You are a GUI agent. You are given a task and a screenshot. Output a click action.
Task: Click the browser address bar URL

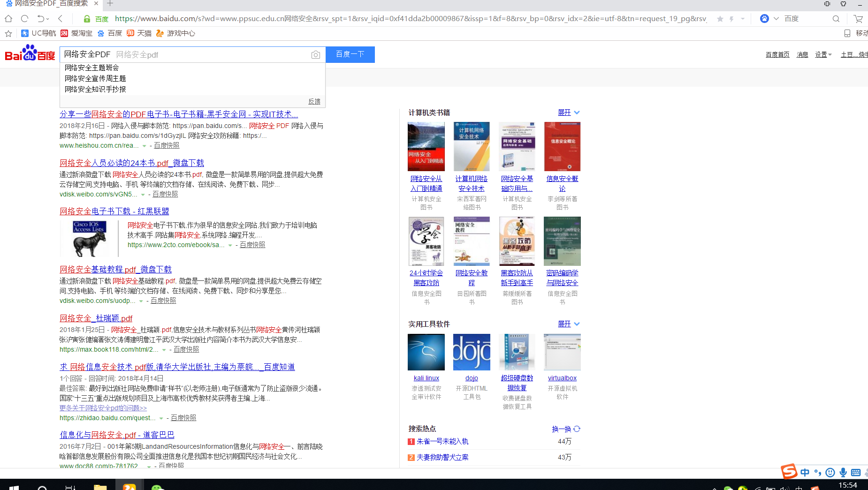411,19
